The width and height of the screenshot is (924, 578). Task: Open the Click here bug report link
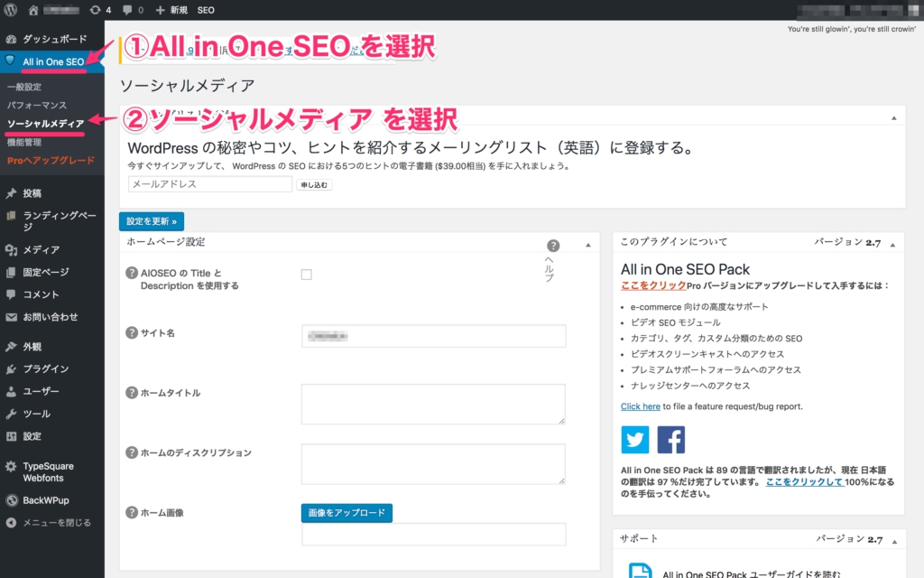point(641,406)
